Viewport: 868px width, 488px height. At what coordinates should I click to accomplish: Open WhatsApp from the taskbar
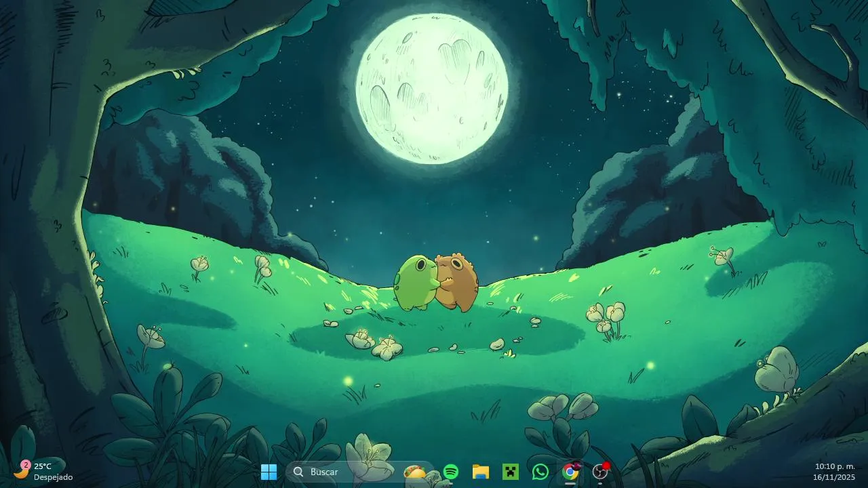(x=540, y=472)
